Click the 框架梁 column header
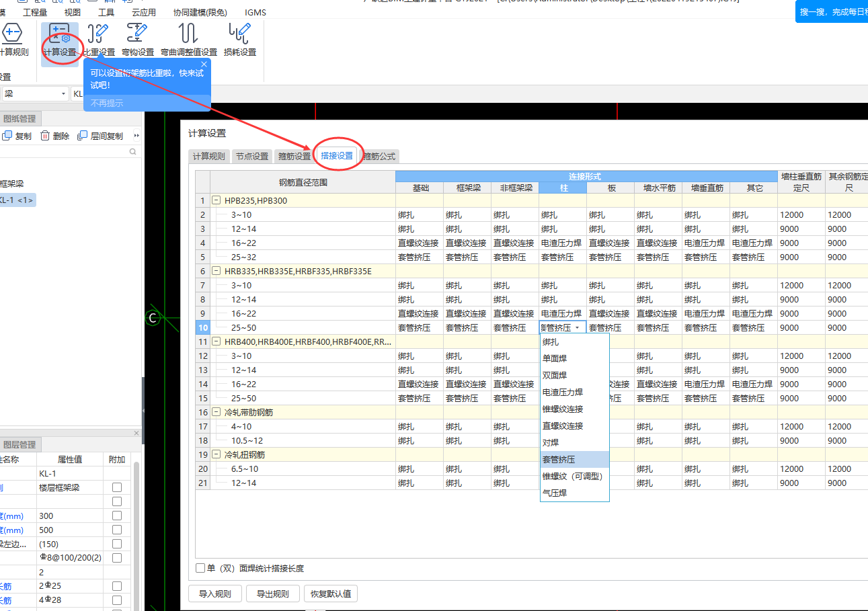 [x=467, y=188]
